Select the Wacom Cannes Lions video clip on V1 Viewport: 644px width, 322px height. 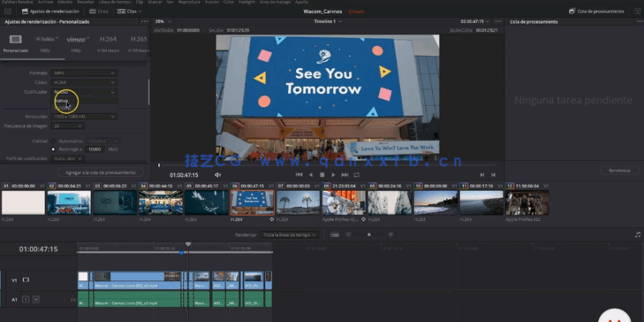(x=137, y=280)
